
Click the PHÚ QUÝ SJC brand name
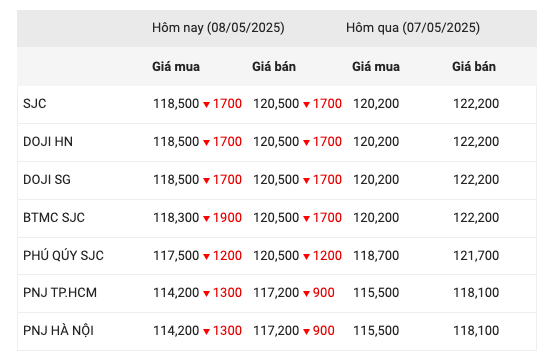pos(63,255)
